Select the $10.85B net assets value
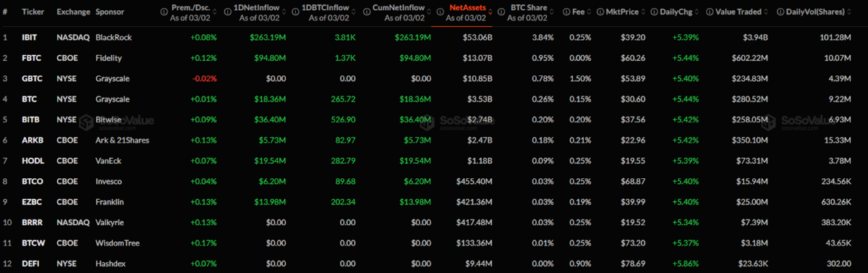The width and height of the screenshot is (868, 273). pos(477,78)
